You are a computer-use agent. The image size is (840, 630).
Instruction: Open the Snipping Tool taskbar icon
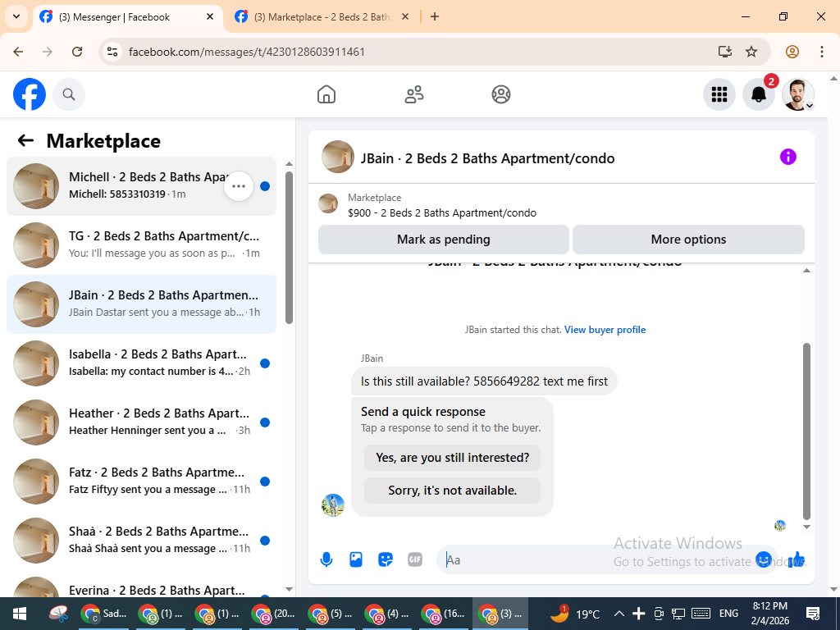click(x=58, y=614)
